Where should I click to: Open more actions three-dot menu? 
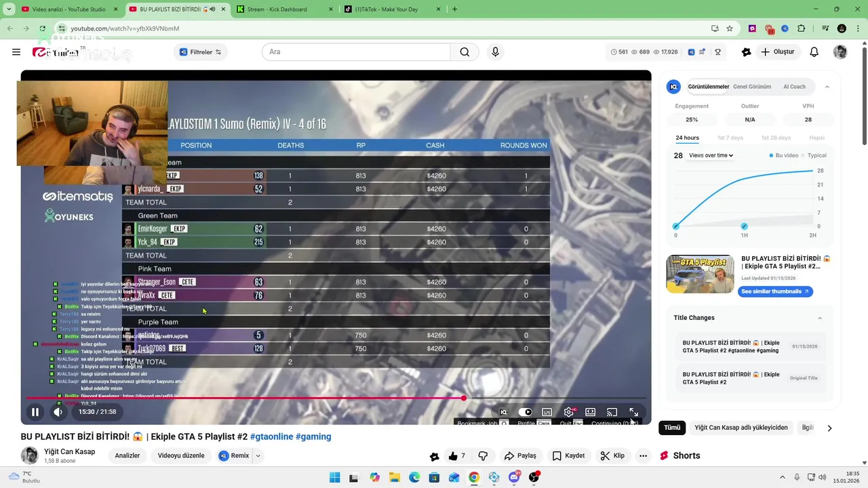tap(643, 456)
